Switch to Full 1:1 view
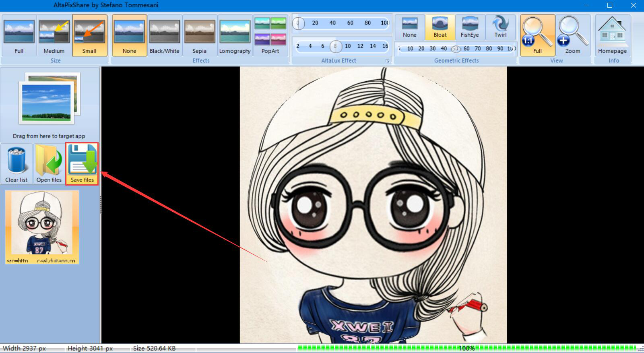Image resolution: width=644 pixels, height=353 pixels. [x=537, y=35]
